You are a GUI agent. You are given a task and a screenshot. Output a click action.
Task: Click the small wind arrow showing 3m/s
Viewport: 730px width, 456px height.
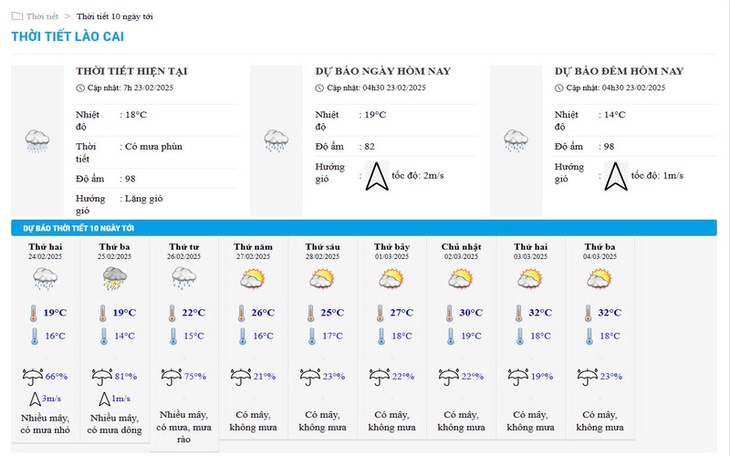(35, 399)
